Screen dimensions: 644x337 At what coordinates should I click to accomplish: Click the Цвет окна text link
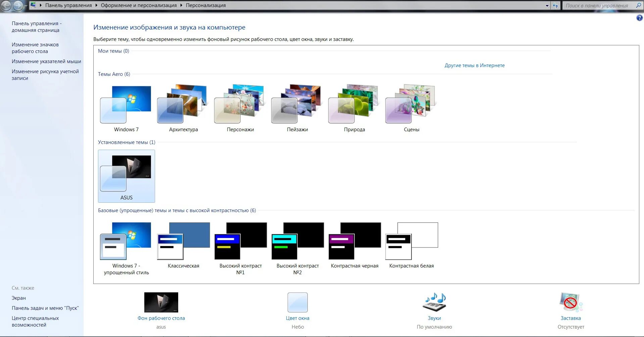pos(298,318)
